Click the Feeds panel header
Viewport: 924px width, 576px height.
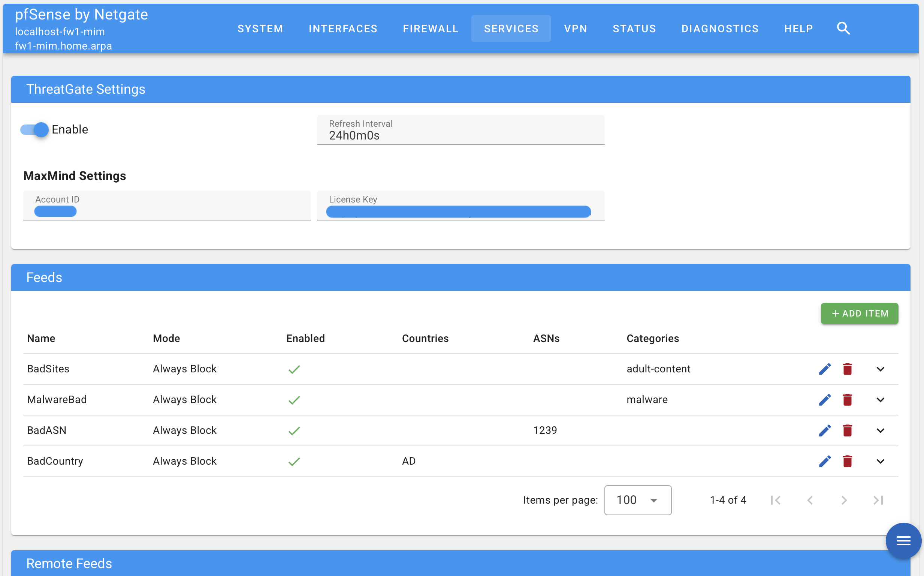(x=461, y=278)
